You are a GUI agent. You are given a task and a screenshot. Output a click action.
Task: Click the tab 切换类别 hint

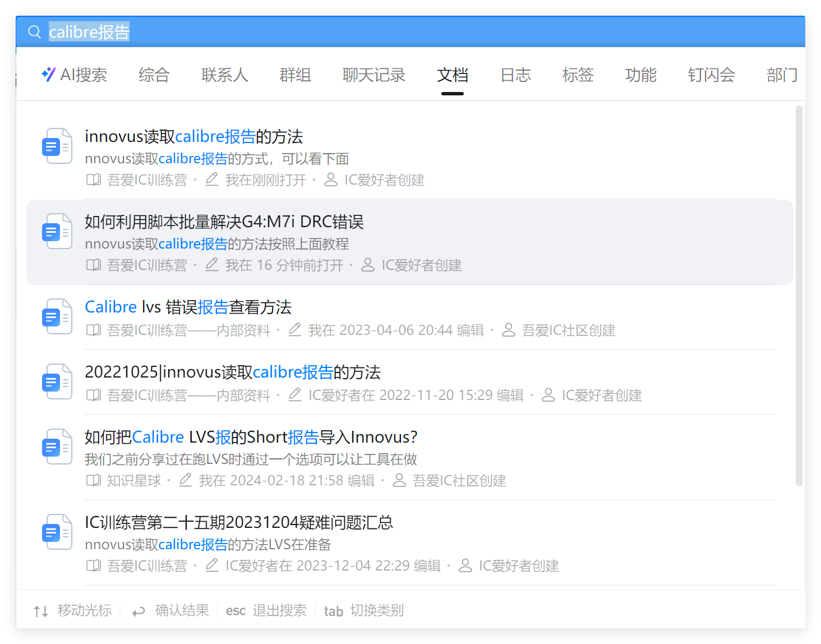pos(364,610)
